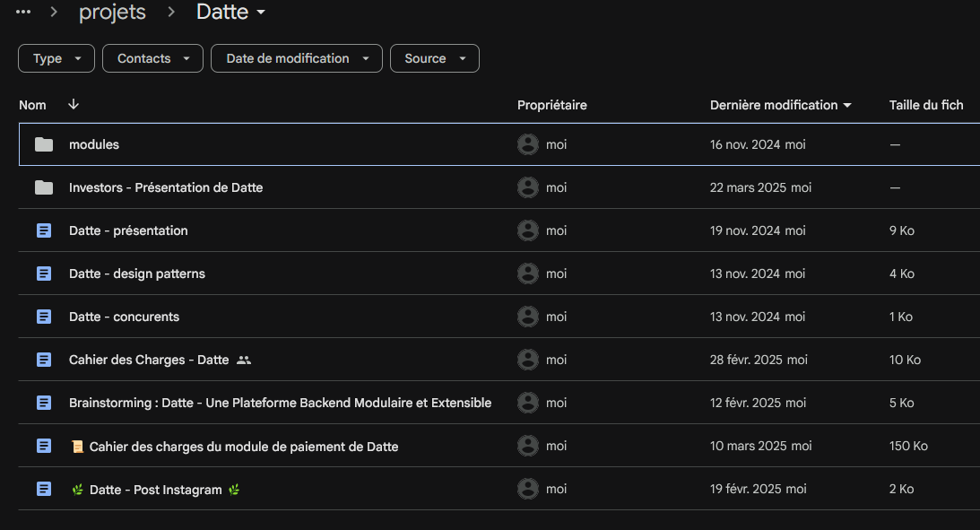Click the Datte - présentation document icon
This screenshot has height=530, width=980.
44,230
